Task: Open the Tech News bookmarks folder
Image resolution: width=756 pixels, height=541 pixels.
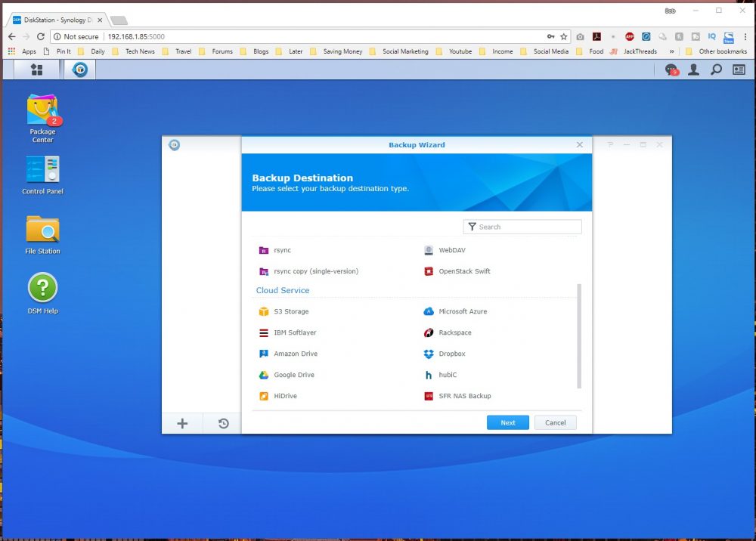Action: pyautogui.click(x=134, y=51)
